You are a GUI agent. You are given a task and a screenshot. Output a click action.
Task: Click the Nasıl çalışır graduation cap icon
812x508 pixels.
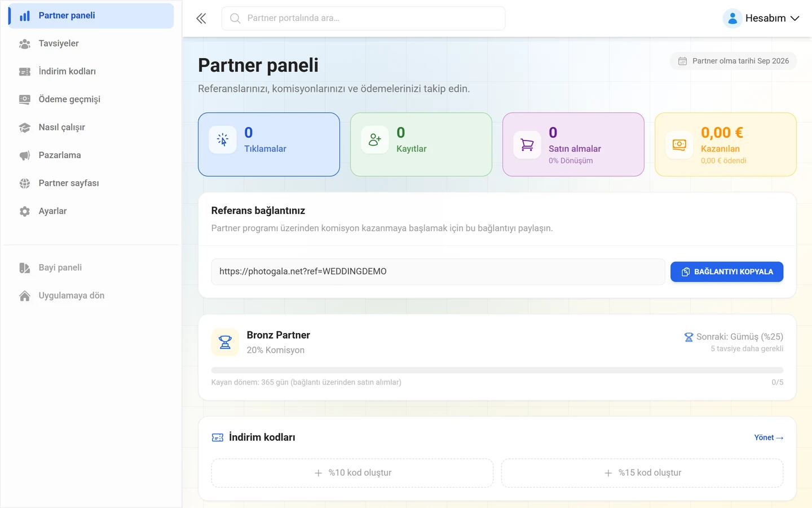tap(25, 128)
